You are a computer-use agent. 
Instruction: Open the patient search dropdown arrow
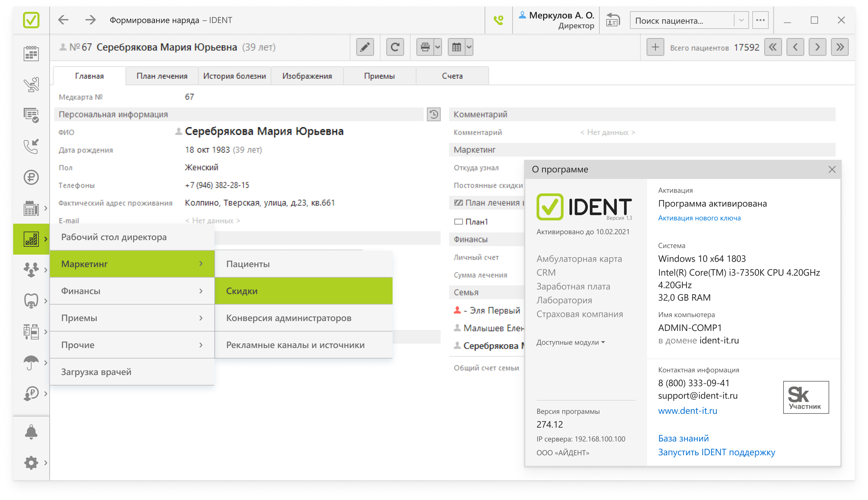pos(741,20)
